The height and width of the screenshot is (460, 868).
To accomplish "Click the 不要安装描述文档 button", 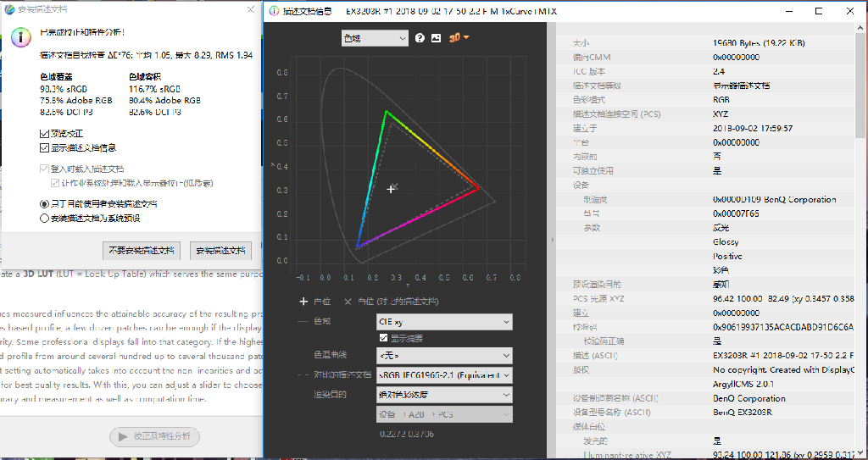I will pyautogui.click(x=141, y=251).
